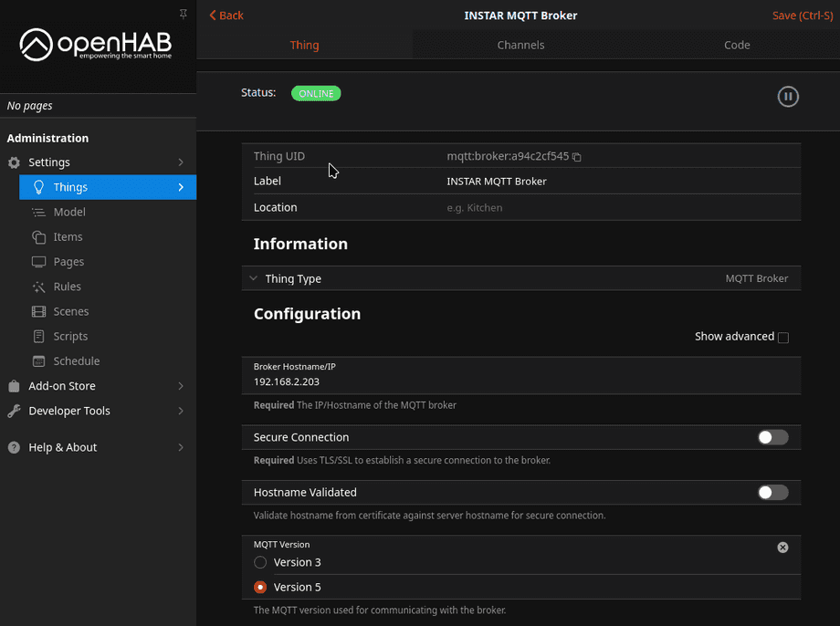Switch to the Channels tab
The image size is (840, 626).
point(520,45)
